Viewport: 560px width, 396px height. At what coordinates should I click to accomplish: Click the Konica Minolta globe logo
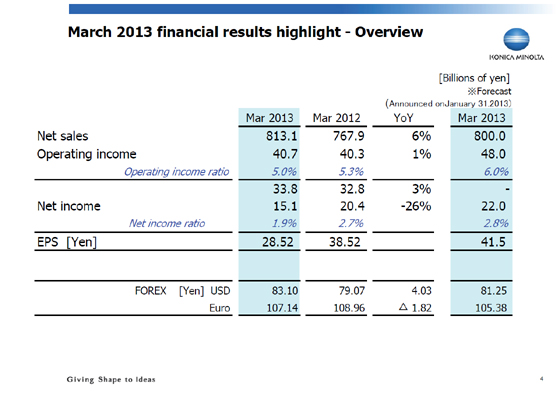tap(516, 40)
